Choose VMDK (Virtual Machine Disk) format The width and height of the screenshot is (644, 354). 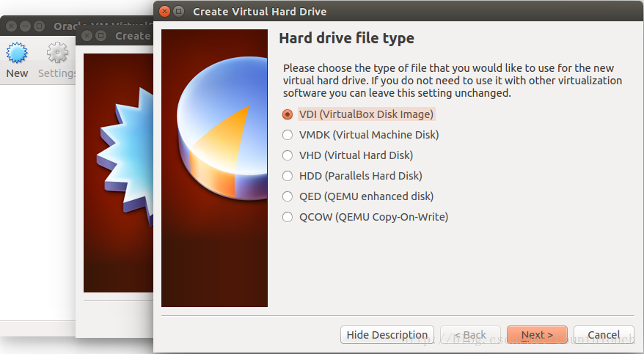pos(288,135)
